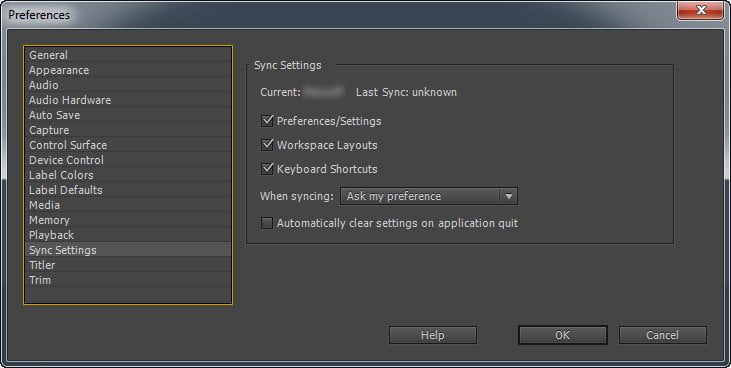
Task: Go to Auto Save preferences
Action: click(127, 115)
